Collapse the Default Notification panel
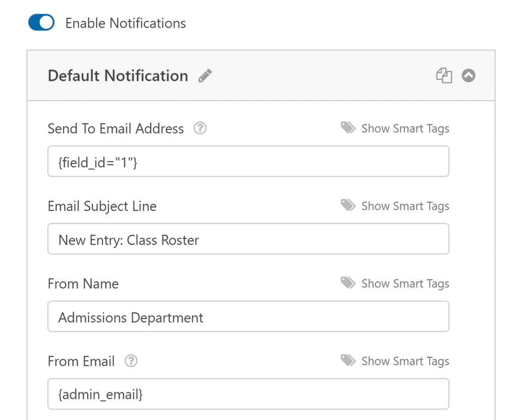The height and width of the screenshot is (420, 516). 468,76
